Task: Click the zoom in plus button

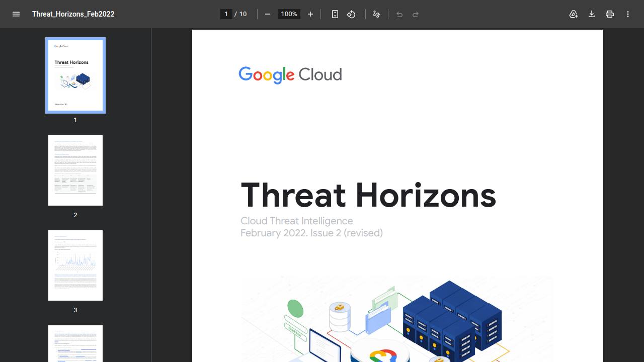Action: 310,14
